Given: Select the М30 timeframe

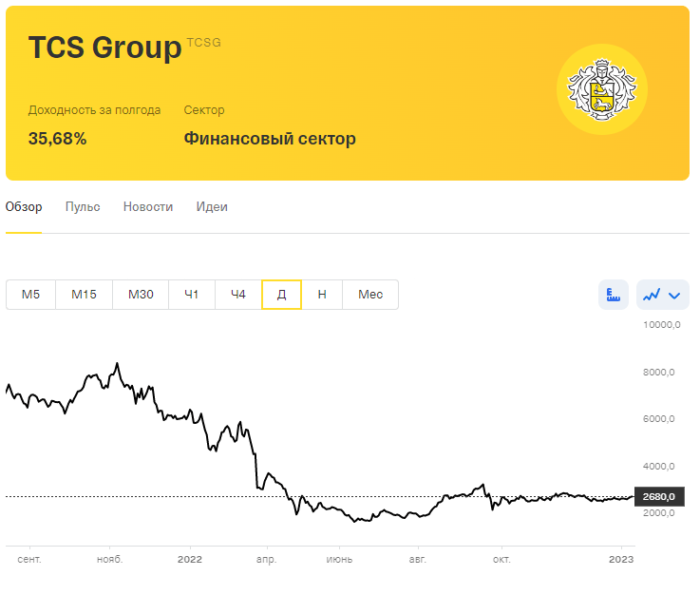Looking at the screenshot, I should pos(141,295).
